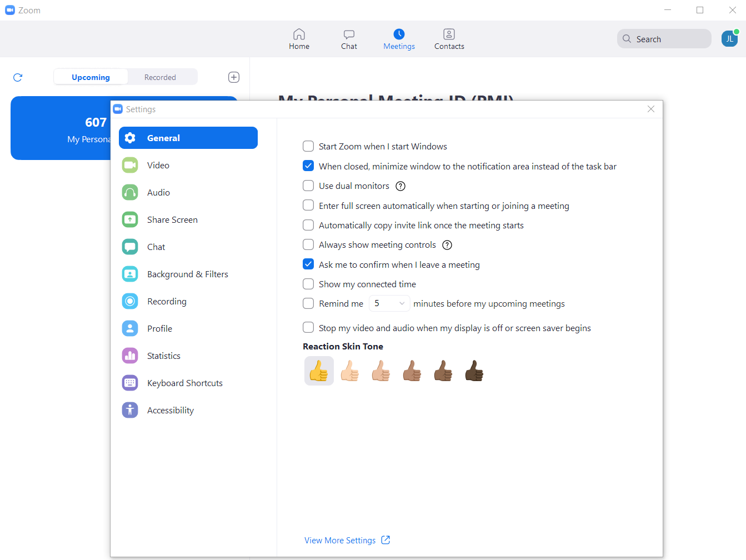Click help icon next to Use dual monitors
The height and width of the screenshot is (560, 746).
pyautogui.click(x=400, y=186)
